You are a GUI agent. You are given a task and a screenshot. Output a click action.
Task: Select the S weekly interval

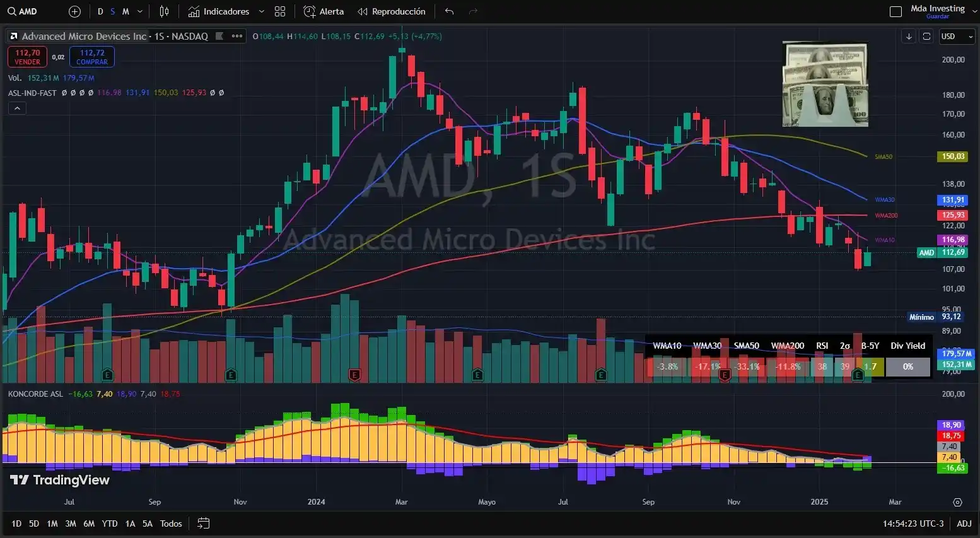pos(113,11)
